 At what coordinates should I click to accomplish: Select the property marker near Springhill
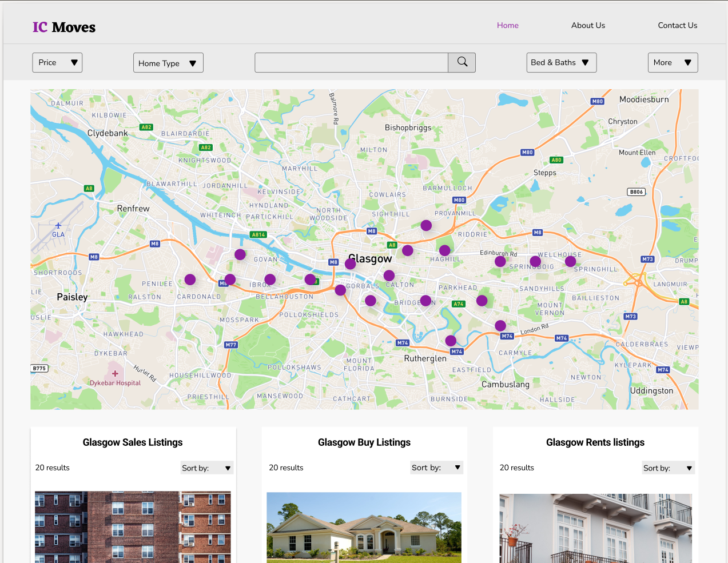coord(570,261)
